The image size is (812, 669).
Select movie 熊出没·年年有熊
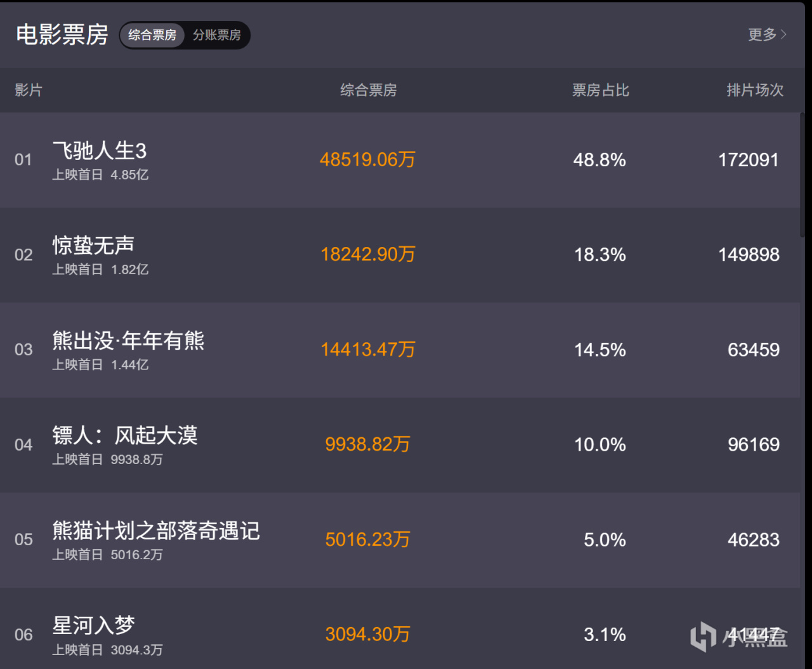tap(128, 341)
